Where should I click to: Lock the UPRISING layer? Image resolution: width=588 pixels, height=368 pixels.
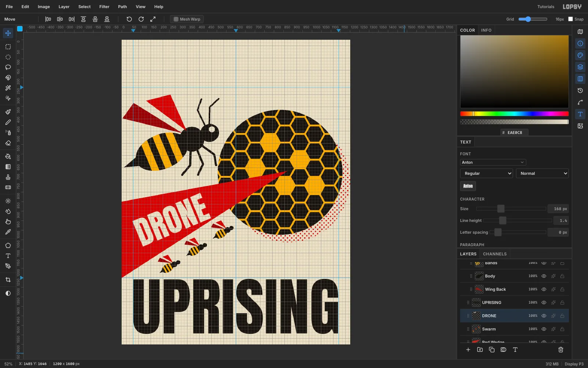562,302
